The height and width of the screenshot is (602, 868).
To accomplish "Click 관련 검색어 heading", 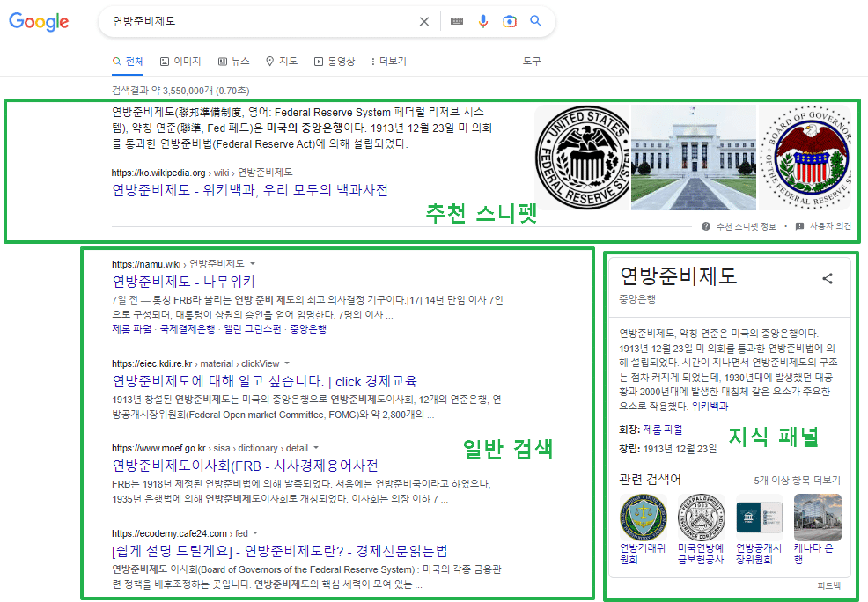I will 650,479.
